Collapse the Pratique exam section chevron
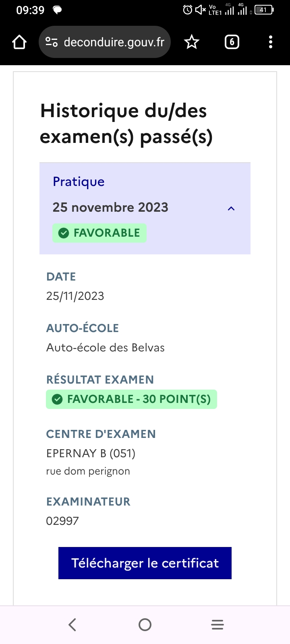Screen dimensions: 290x644 231,208
